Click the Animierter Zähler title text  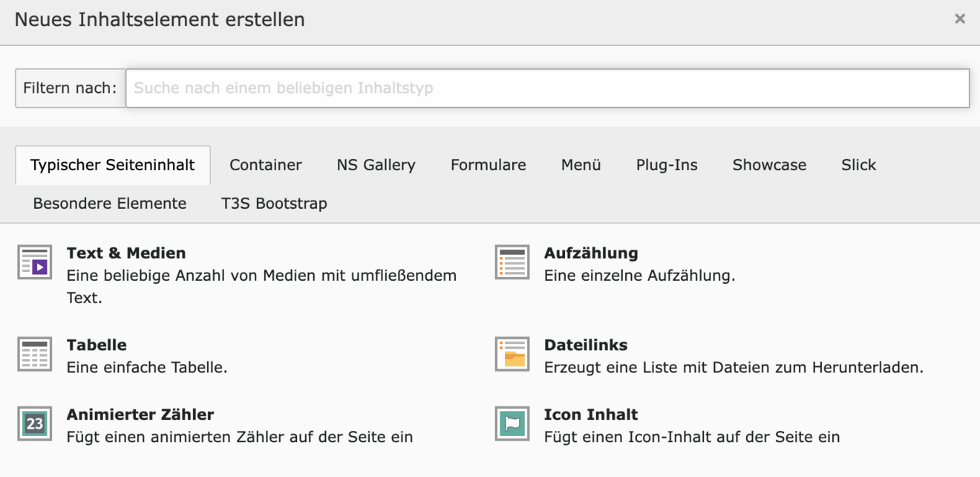coord(140,415)
